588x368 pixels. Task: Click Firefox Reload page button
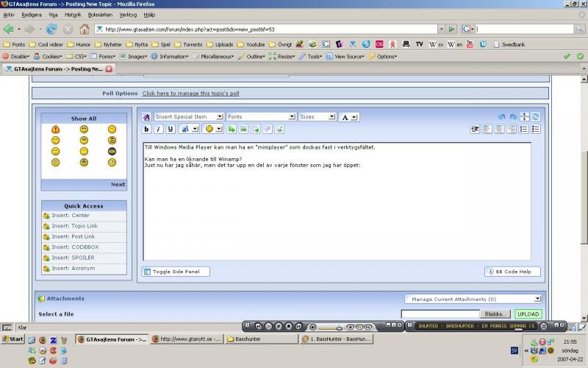click(x=51, y=29)
